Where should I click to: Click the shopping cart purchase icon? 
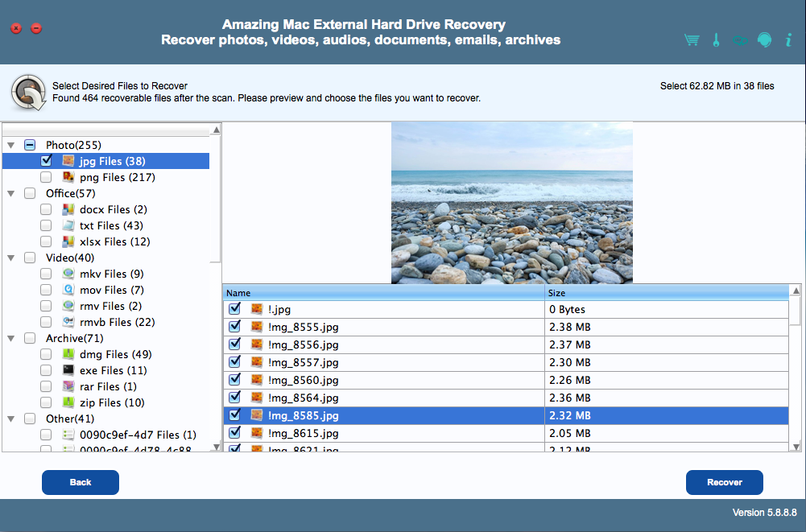coord(691,40)
